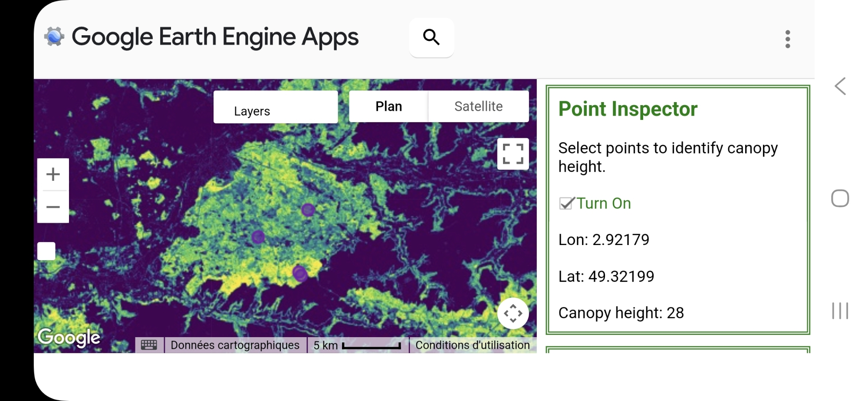Toggle fullscreen map view
Screen dimensions: 868x401
(513, 154)
